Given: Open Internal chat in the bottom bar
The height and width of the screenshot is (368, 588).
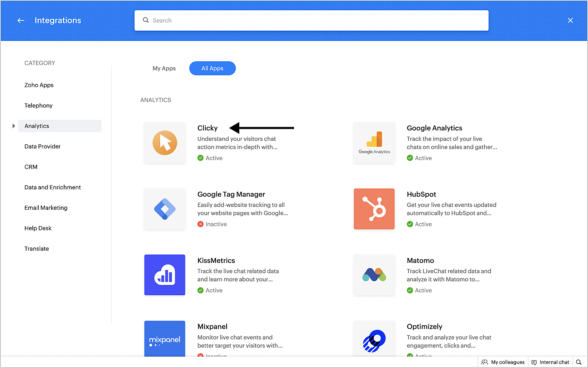Looking at the screenshot, I should (550, 362).
